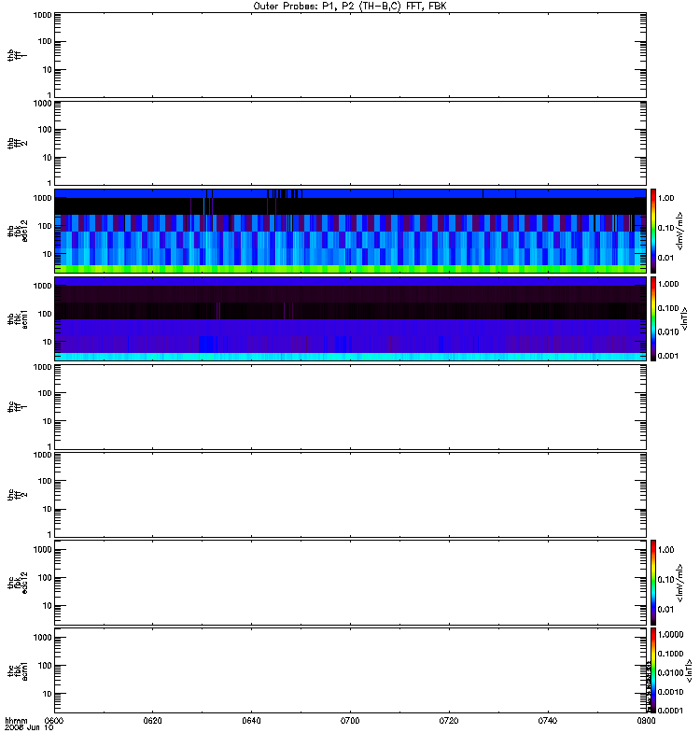
Task: Click the 0700 time axis label
Action: point(350,720)
